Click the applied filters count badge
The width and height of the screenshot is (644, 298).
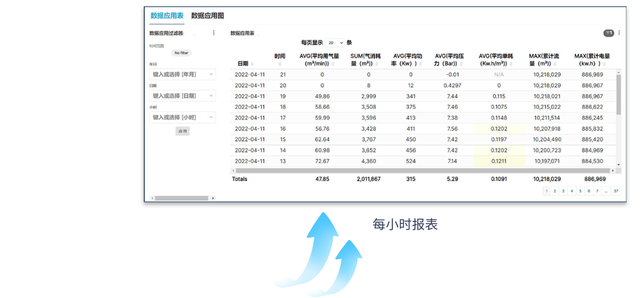click(608, 33)
